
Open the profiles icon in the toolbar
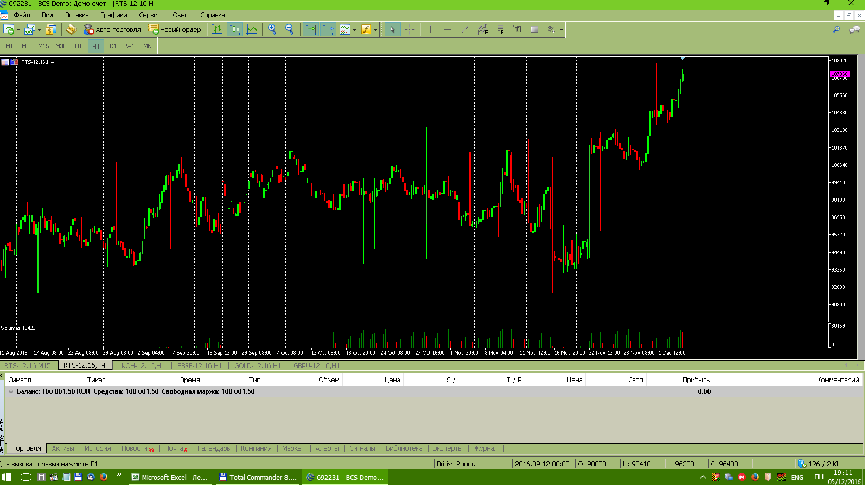coord(30,29)
